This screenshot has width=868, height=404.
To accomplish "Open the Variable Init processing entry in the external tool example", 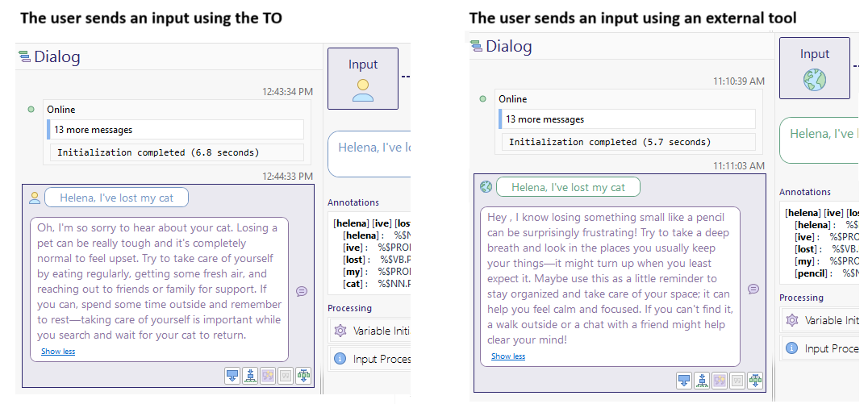I will (821, 320).
